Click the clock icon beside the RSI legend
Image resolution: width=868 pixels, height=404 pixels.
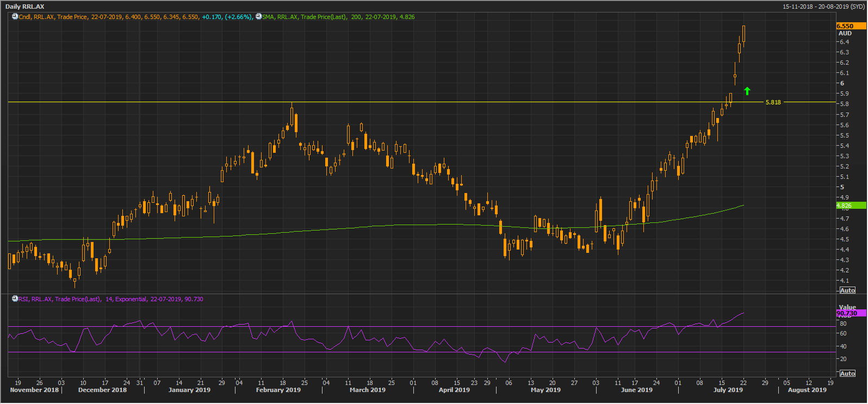pos(15,299)
